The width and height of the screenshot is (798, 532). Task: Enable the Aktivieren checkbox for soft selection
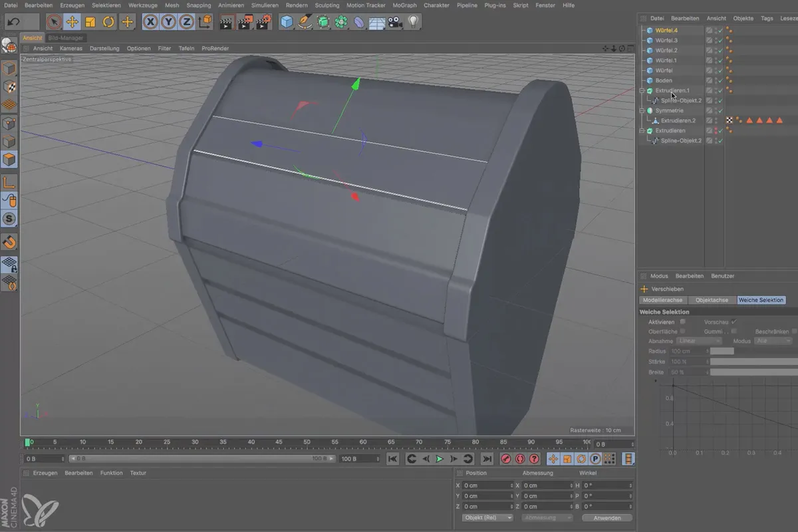click(682, 321)
